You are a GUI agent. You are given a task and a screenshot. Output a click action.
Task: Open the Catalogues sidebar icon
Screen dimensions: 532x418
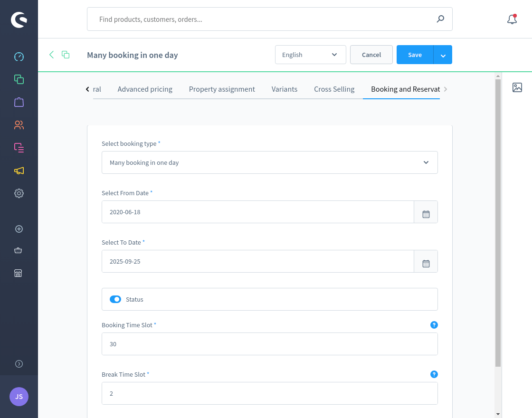point(19,79)
